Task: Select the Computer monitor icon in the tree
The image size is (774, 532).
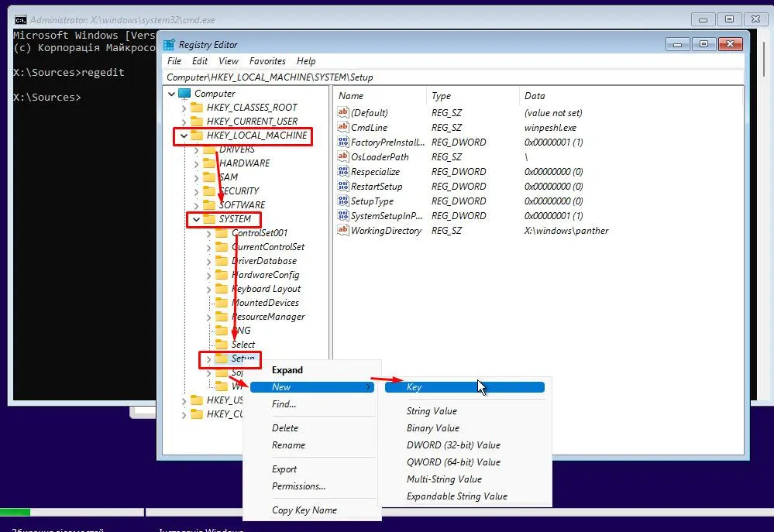Action: (x=184, y=93)
